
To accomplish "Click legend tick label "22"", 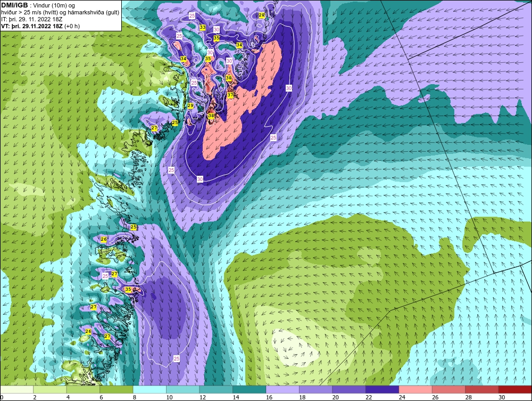I will 369,397.
